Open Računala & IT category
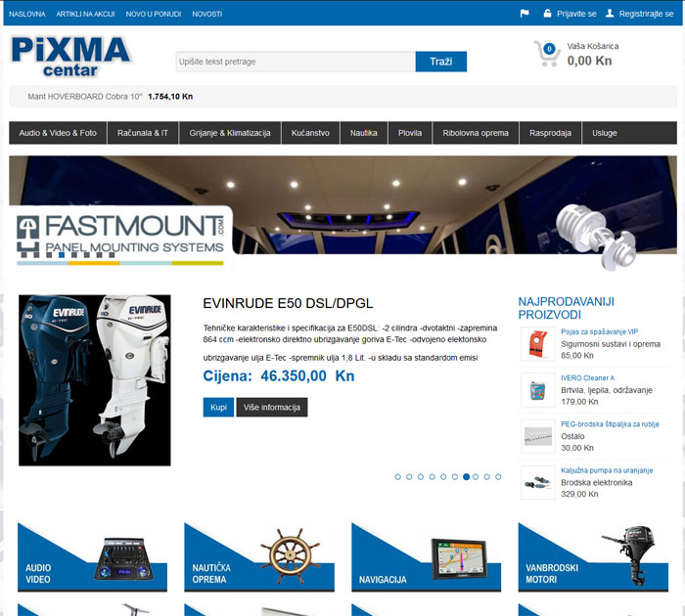 click(143, 133)
